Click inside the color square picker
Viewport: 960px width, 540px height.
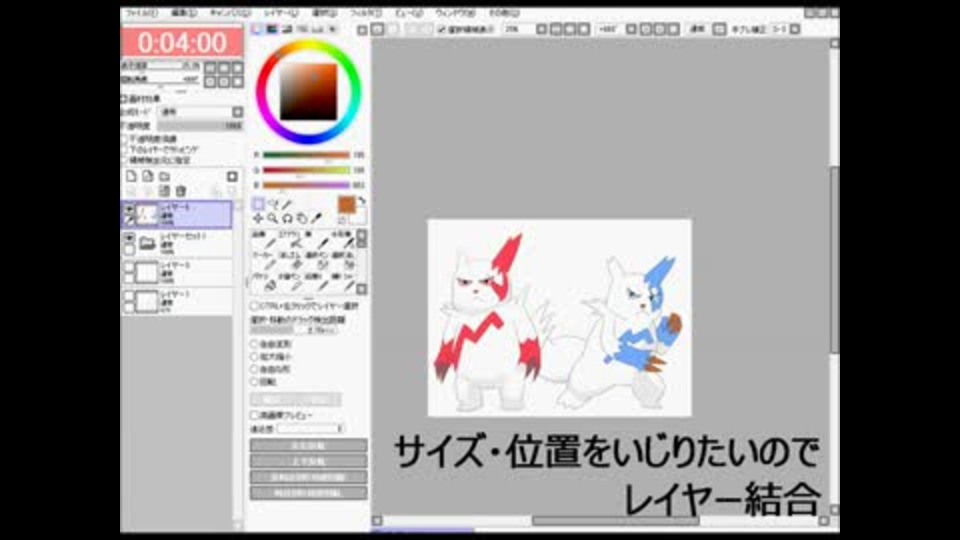click(x=308, y=92)
